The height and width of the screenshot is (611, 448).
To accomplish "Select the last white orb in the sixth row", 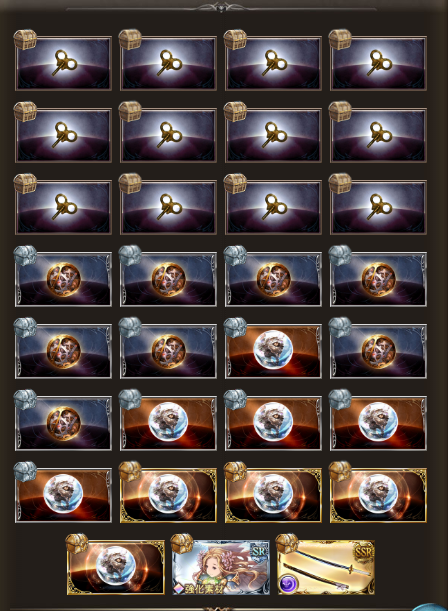I will tap(378, 423).
